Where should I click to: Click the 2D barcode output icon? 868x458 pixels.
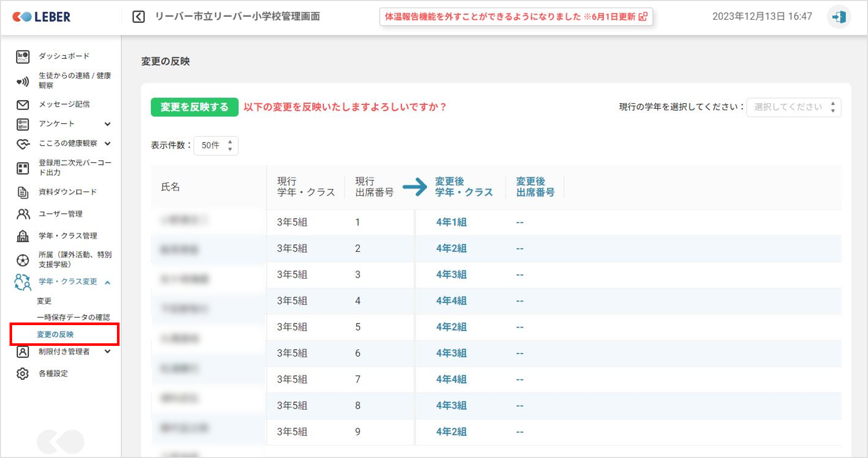tap(23, 168)
